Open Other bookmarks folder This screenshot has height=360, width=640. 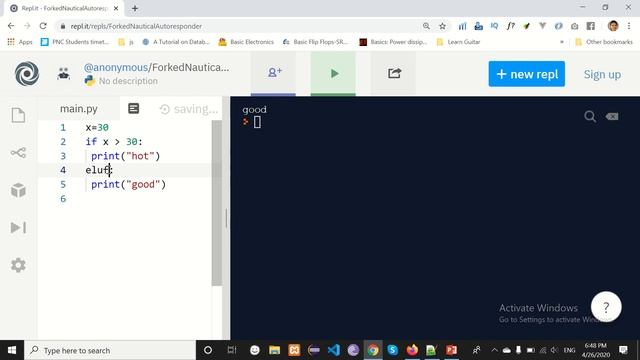(x=603, y=42)
